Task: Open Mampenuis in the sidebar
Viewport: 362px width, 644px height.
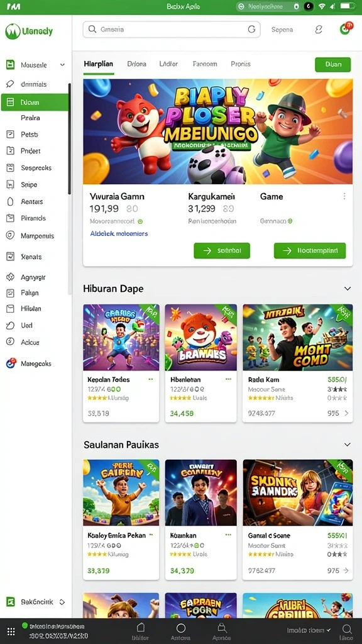Action: pos(35,236)
